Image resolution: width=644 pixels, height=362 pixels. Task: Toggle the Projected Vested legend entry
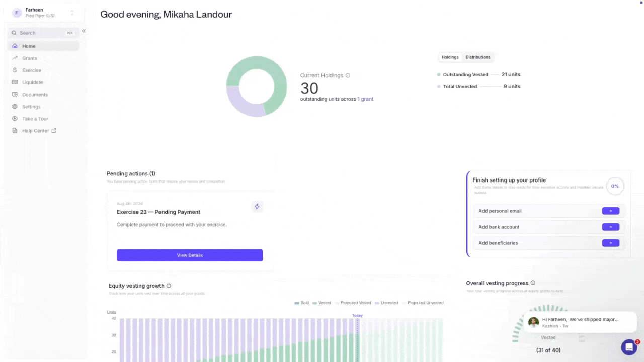pyautogui.click(x=353, y=303)
